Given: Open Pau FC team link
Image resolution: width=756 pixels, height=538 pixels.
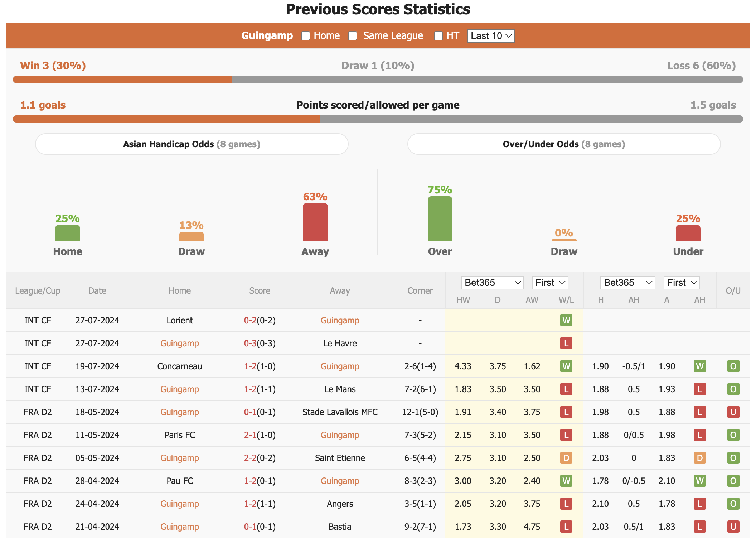Looking at the screenshot, I should [x=180, y=481].
